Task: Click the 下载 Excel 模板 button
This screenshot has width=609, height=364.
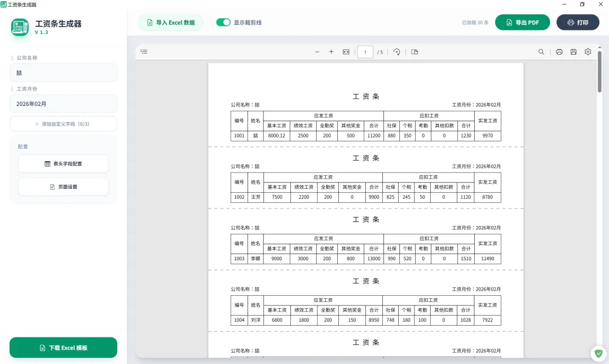Action: [x=63, y=348]
